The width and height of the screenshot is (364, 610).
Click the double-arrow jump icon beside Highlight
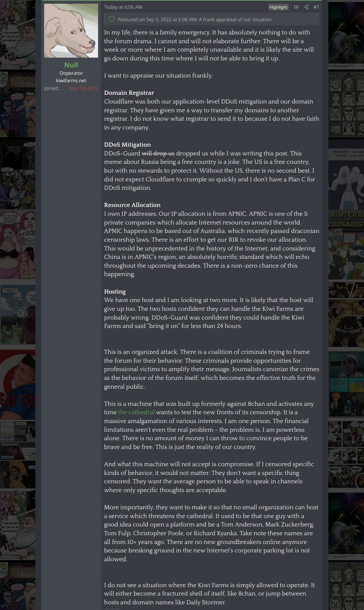coord(297,7)
